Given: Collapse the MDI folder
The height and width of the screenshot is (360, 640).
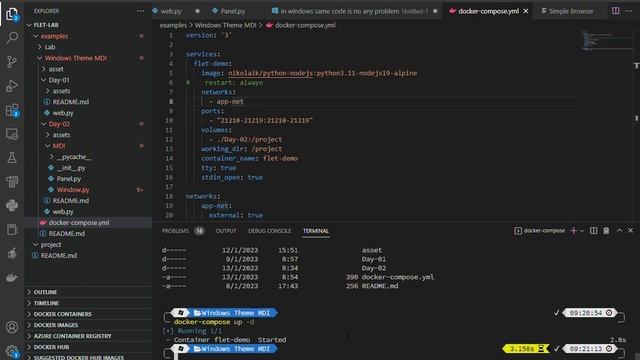Looking at the screenshot, I should point(59,146).
